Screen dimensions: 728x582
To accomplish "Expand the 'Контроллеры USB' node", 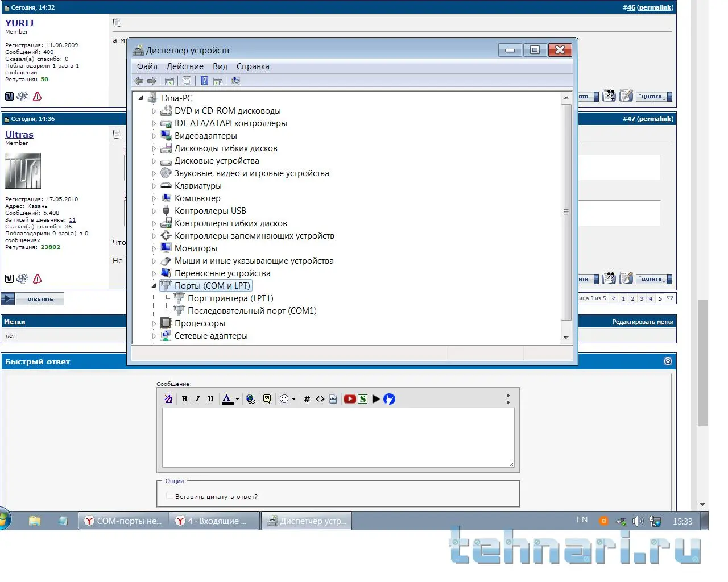I will 154,211.
